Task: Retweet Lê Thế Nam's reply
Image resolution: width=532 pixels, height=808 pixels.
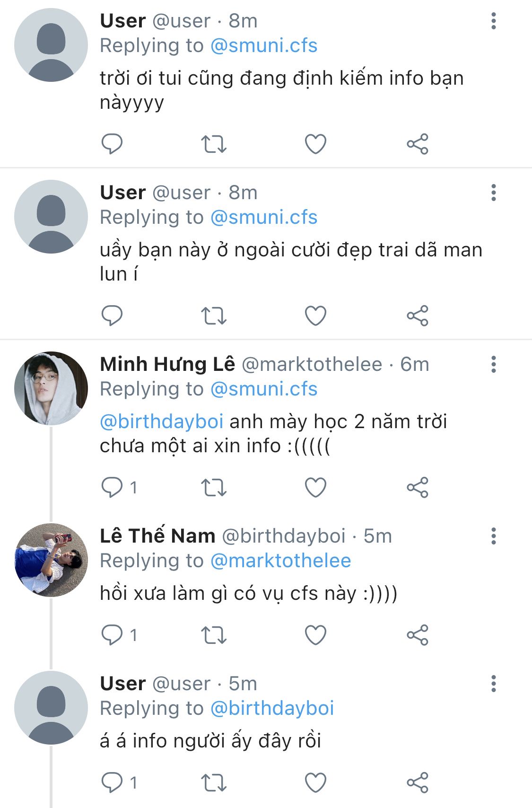Action: click(x=214, y=635)
